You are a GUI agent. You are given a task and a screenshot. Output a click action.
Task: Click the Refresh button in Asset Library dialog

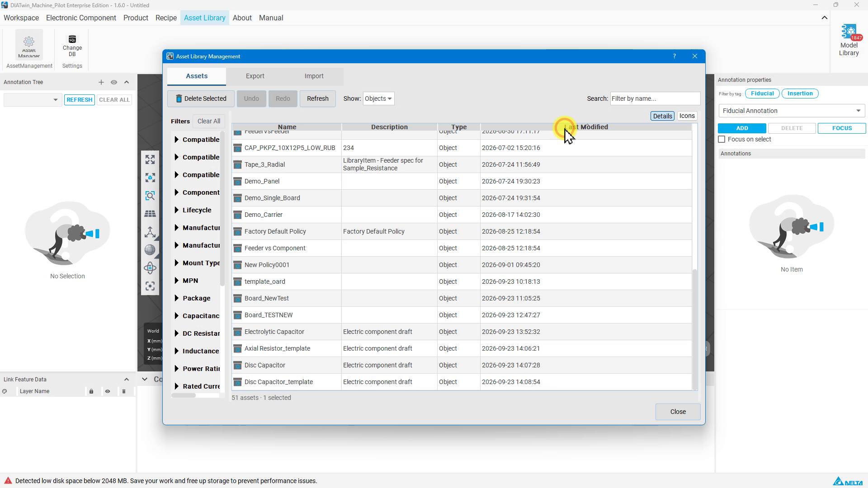(317, 99)
